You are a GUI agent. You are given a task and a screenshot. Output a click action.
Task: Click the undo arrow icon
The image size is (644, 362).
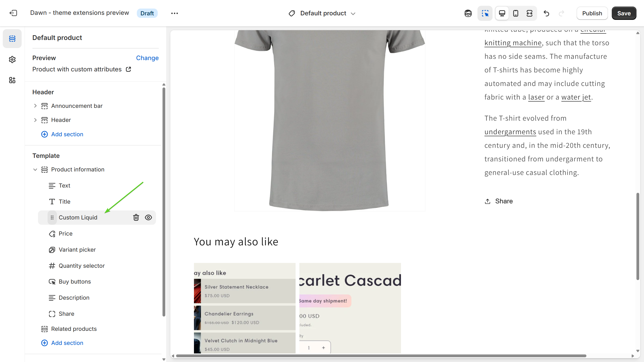(x=546, y=13)
